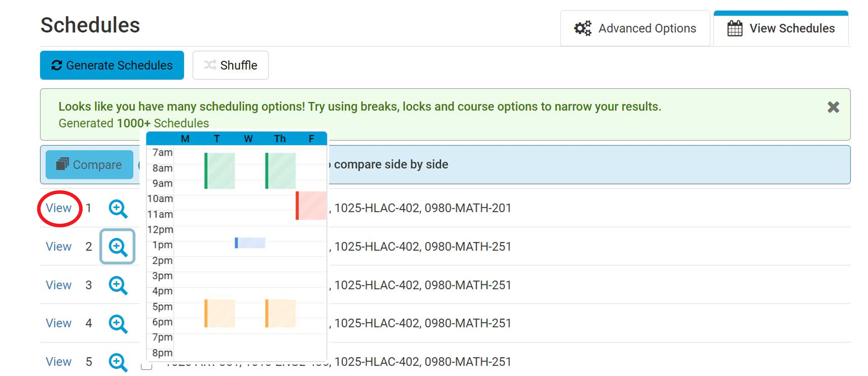Click the Compare button
The height and width of the screenshot is (376, 868).
coord(89,165)
